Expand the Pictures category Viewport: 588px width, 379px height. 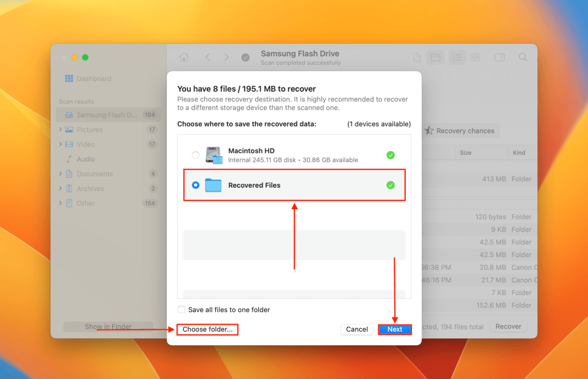tap(60, 129)
